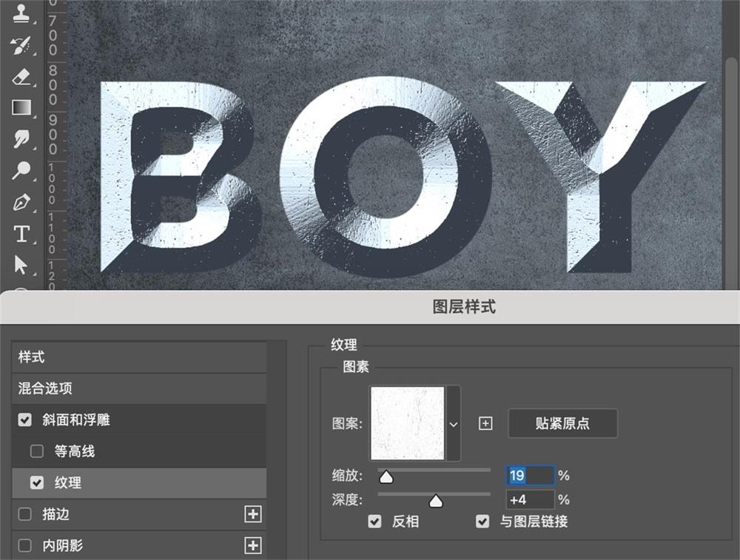Image resolution: width=740 pixels, height=560 pixels.
Task: Click the pattern preview thumbnail
Action: [x=407, y=423]
